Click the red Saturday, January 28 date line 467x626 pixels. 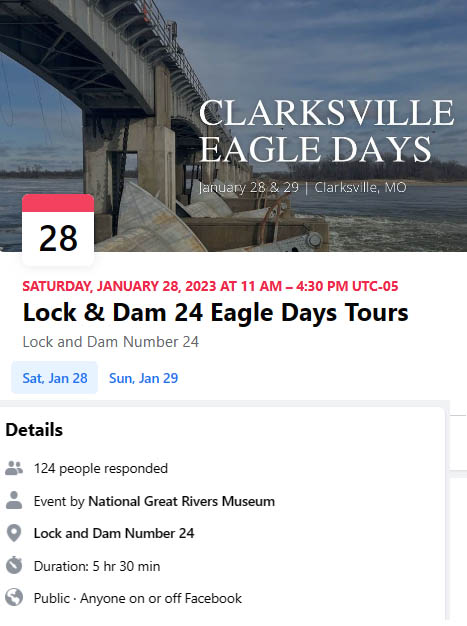coord(210,286)
